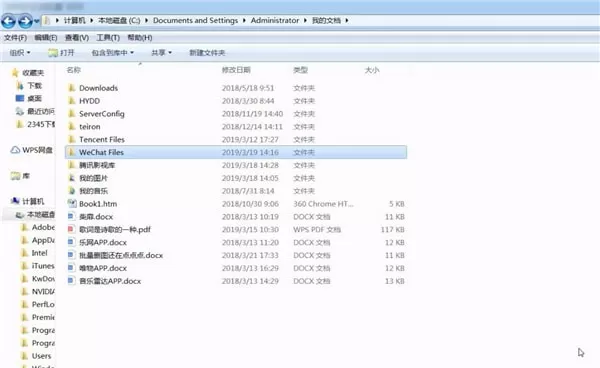The width and height of the screenshot is (600, 368).
Task: Open the 编辑(E) menu
Action: point(46,38)
